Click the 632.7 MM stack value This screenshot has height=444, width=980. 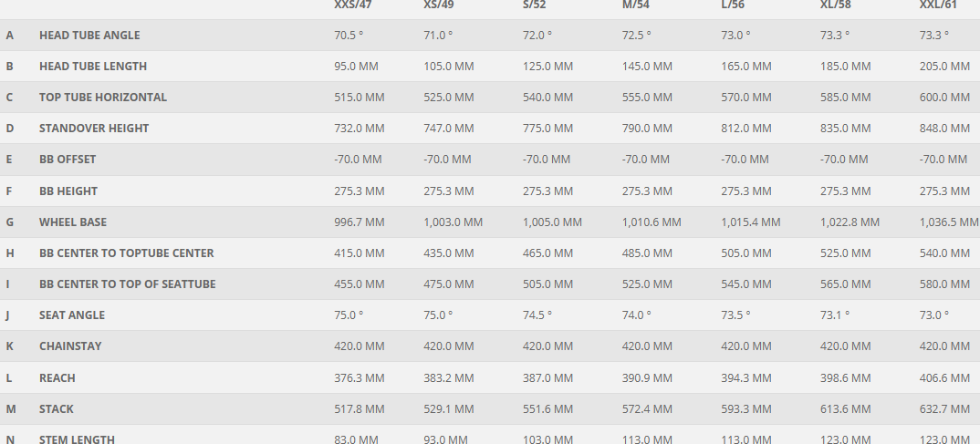944,408
